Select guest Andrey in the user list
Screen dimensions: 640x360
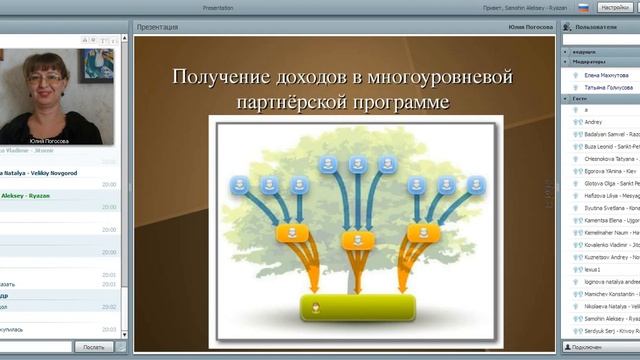point(593,122)
